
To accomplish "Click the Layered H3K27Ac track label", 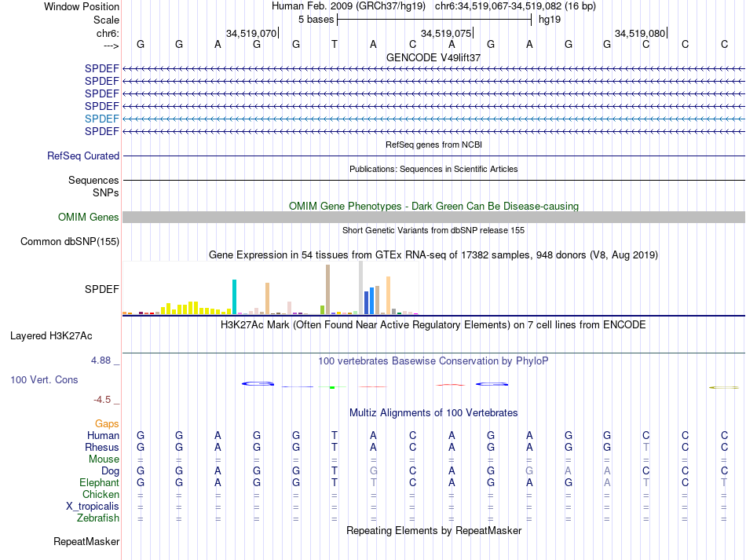I will (51, 336).
